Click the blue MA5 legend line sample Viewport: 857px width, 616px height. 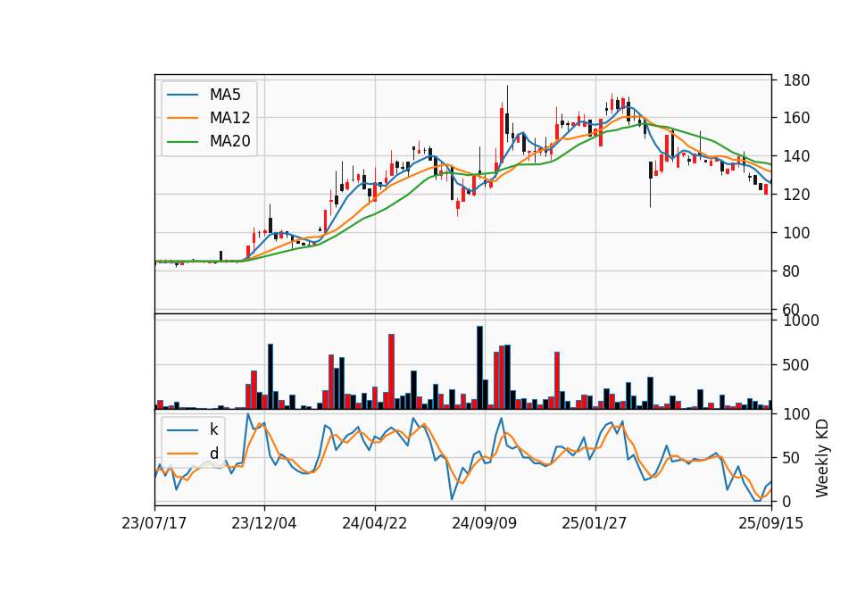[182, 96]
